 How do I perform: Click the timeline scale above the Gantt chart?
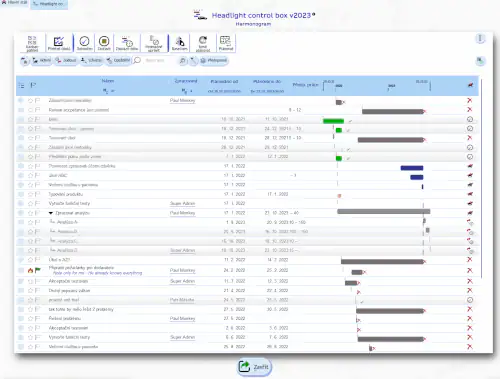[x=377, y=85]
